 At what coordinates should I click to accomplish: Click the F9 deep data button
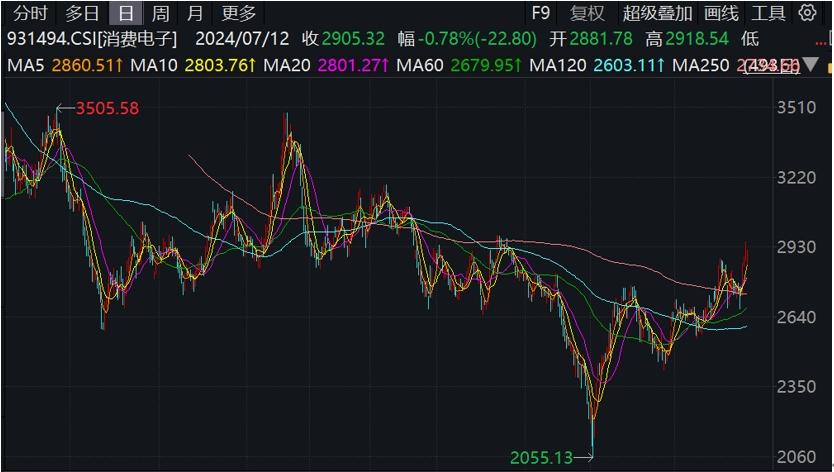point(540,13)
